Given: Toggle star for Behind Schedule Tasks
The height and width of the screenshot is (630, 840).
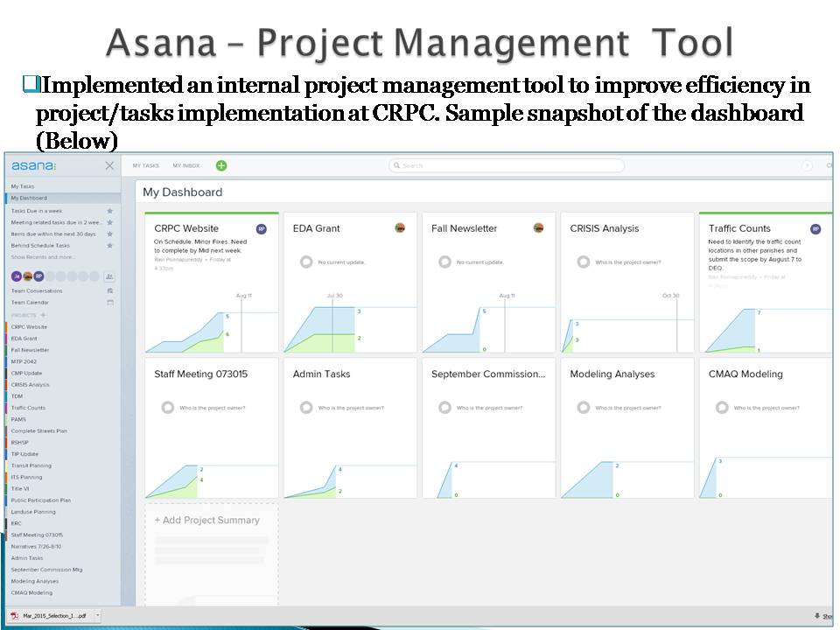Looking at the screenshot, I should [x=110, y=245].
